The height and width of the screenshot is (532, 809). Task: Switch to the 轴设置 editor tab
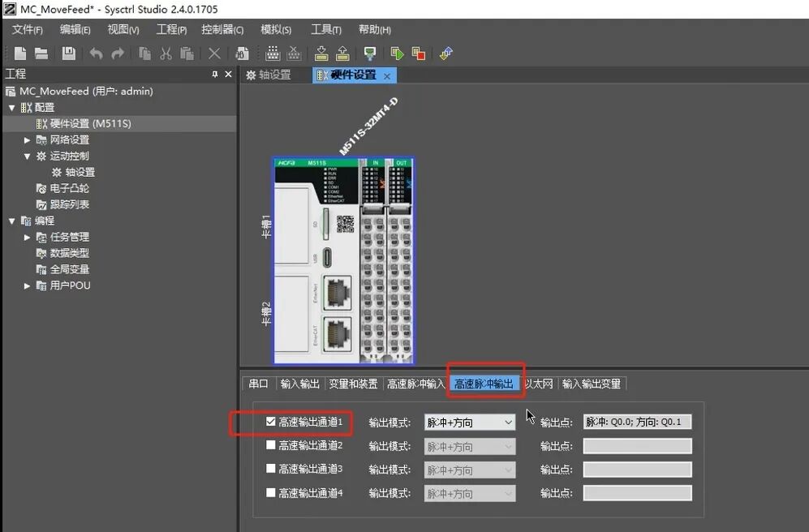269,75
